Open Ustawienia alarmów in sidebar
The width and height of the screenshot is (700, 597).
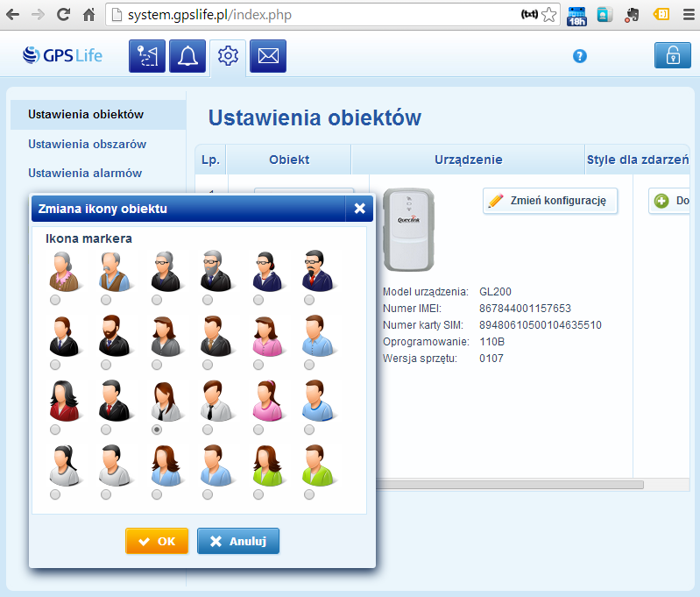(85, 173)
